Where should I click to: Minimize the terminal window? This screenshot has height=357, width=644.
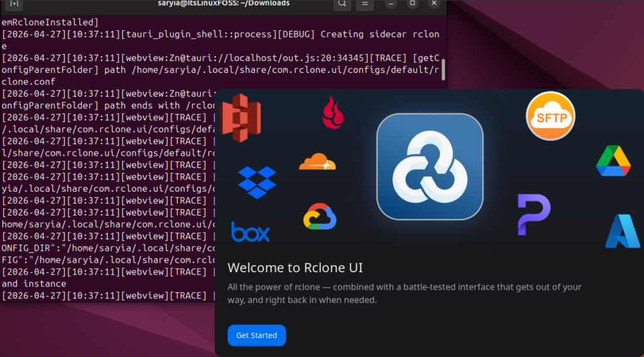click(391, 4)
